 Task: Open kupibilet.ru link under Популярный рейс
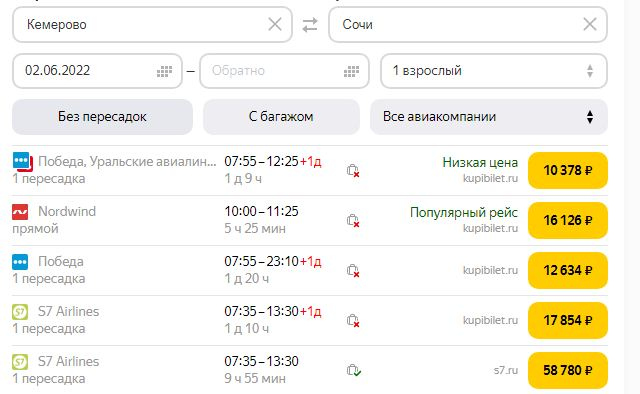[x=490, y=228]
